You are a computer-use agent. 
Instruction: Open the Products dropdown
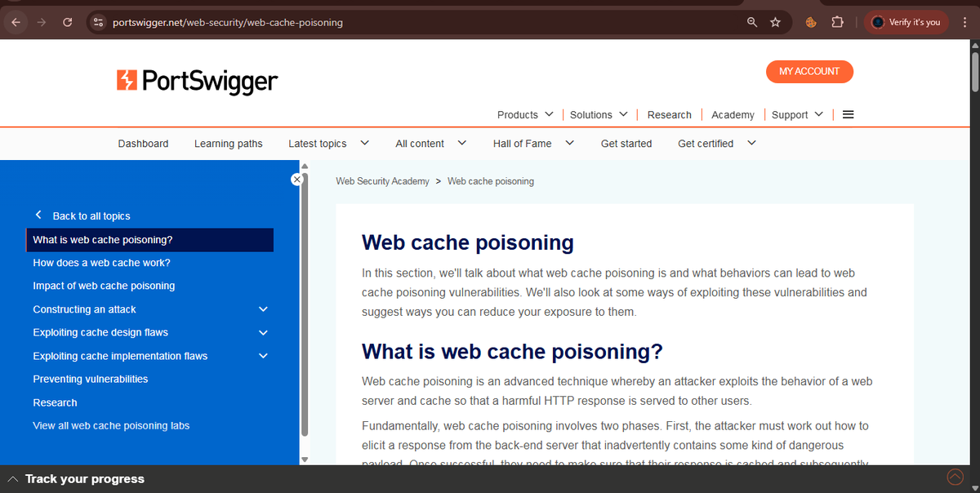[525, 114]
